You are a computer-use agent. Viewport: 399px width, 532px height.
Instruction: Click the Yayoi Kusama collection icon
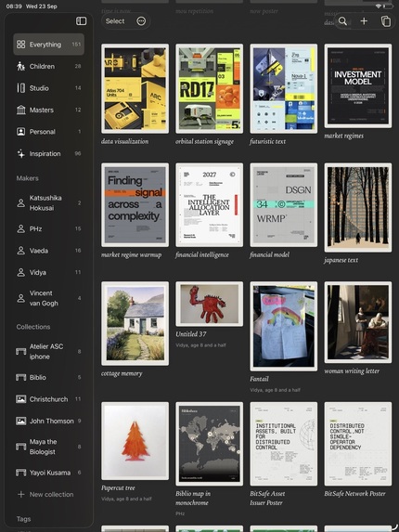point(21,473)
